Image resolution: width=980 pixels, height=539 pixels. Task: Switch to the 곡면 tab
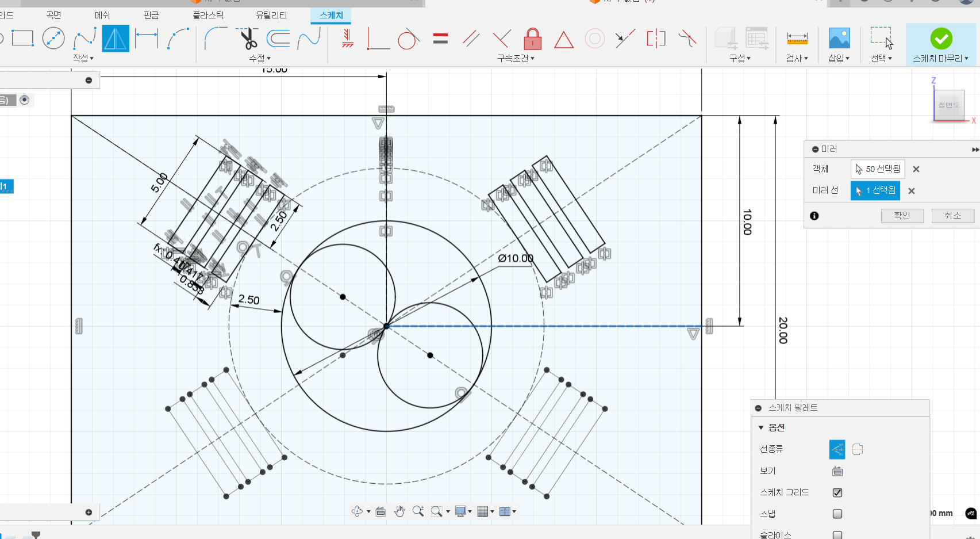(x=53, y=15)
